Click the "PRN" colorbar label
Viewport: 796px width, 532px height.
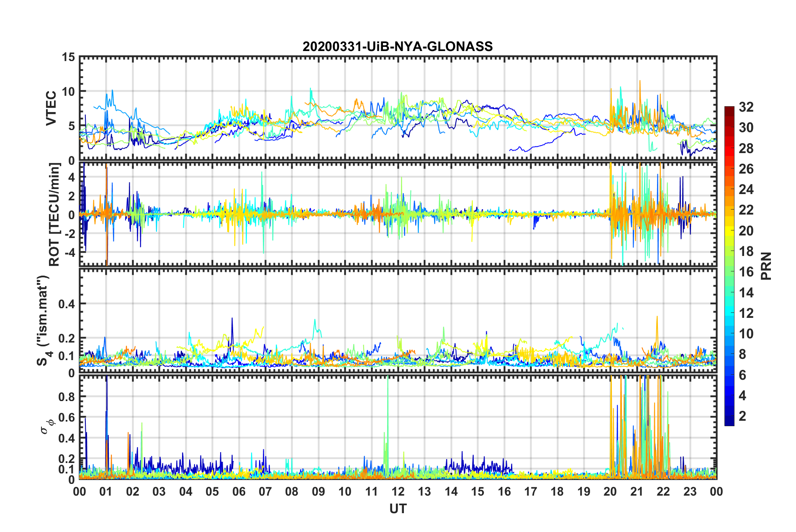pyautogui.click(x=766, y=266)
